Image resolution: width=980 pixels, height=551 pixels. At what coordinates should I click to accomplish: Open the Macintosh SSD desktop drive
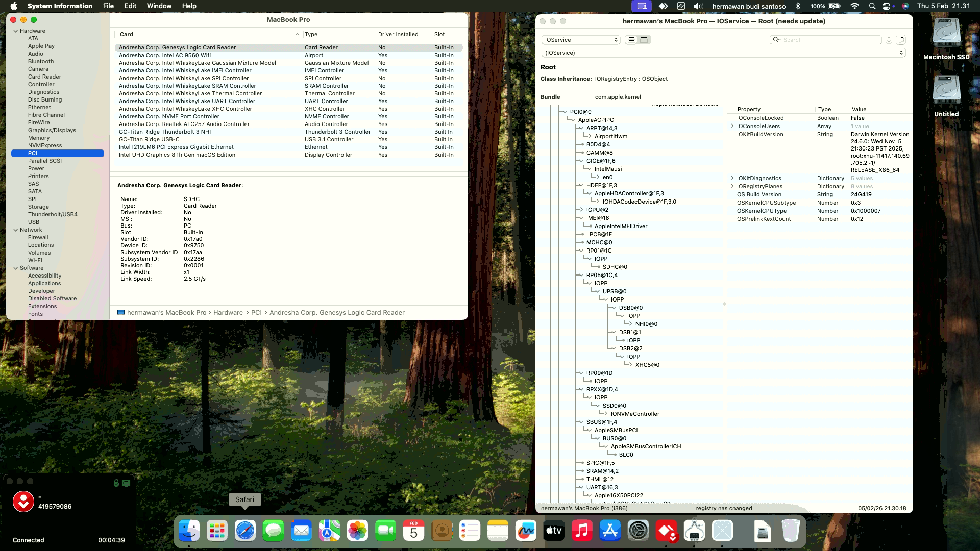(946, 39)
